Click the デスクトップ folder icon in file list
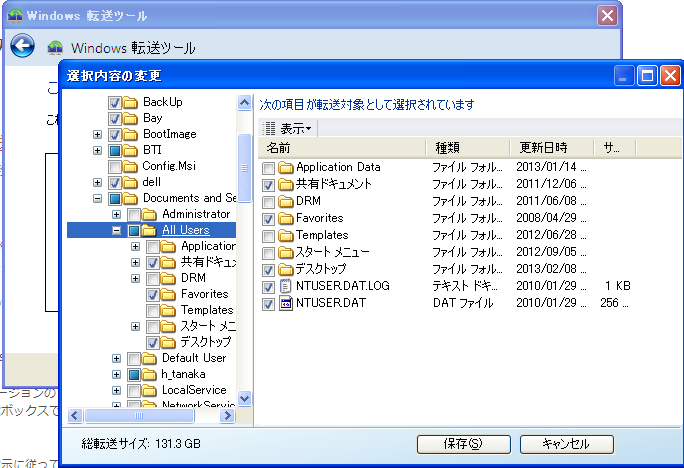 286,269
